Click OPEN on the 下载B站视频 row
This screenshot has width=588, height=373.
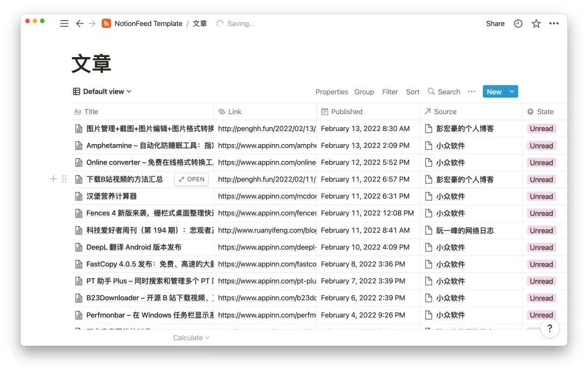(191, 178)
